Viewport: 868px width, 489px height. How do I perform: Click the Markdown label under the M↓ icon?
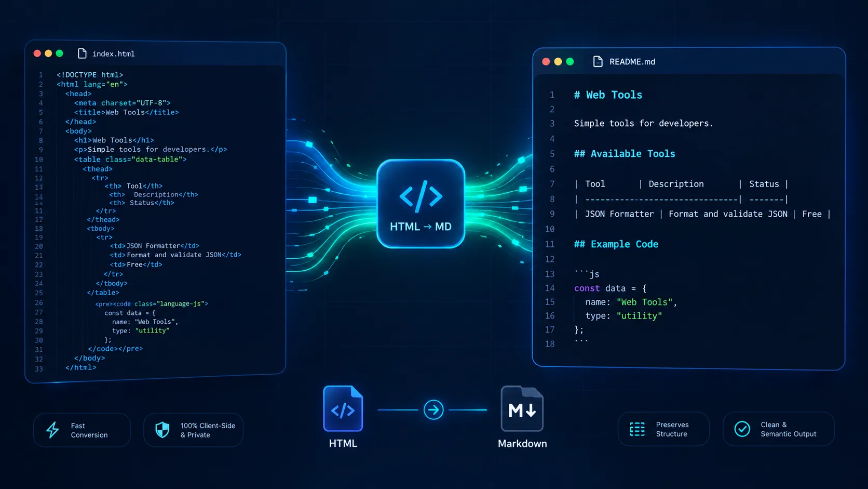[522, 443]
